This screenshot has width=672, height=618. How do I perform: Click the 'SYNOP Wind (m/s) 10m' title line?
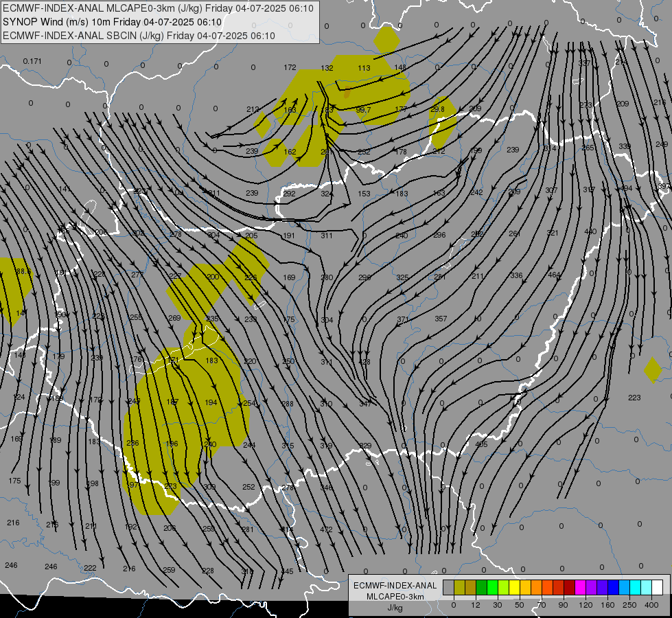click(x=113, y=22)
